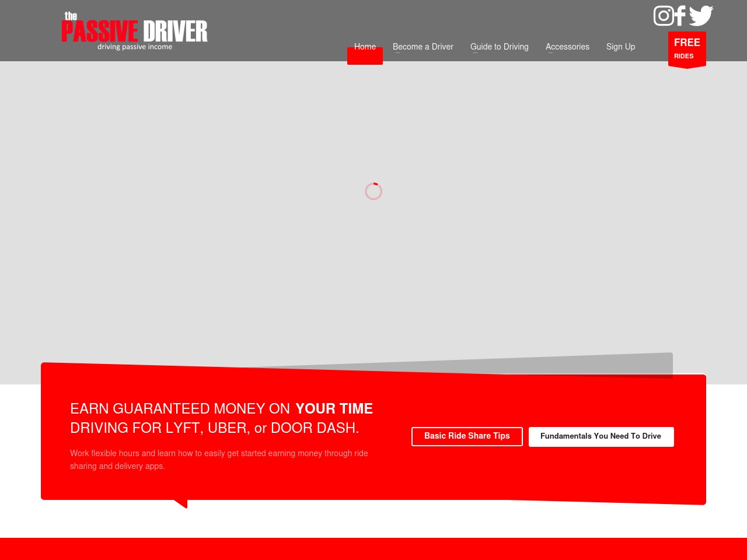Select the Accessories menu item
Screen dimensions: 747x560
coord(567,47)
